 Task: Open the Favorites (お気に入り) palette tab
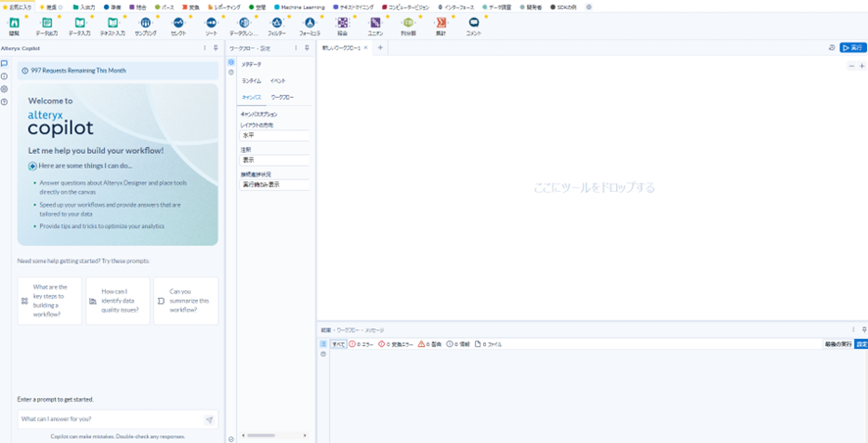tap(18, 7)
